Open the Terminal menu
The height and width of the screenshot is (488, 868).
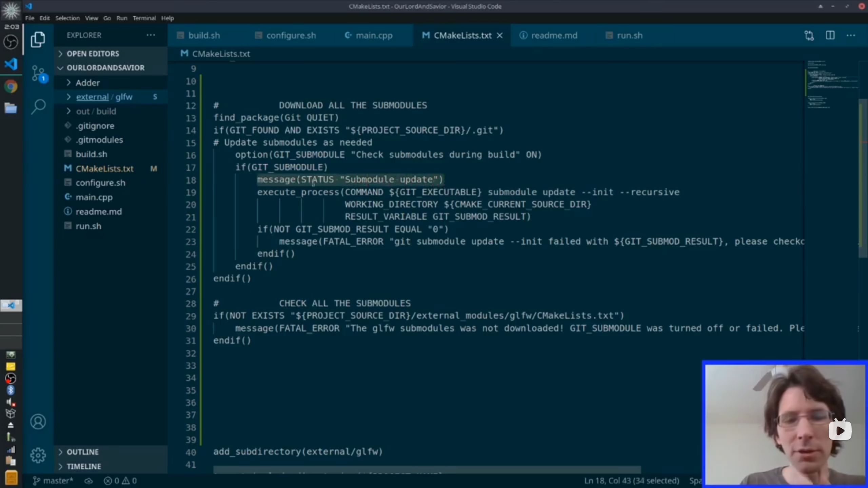[x=144, y=18]
